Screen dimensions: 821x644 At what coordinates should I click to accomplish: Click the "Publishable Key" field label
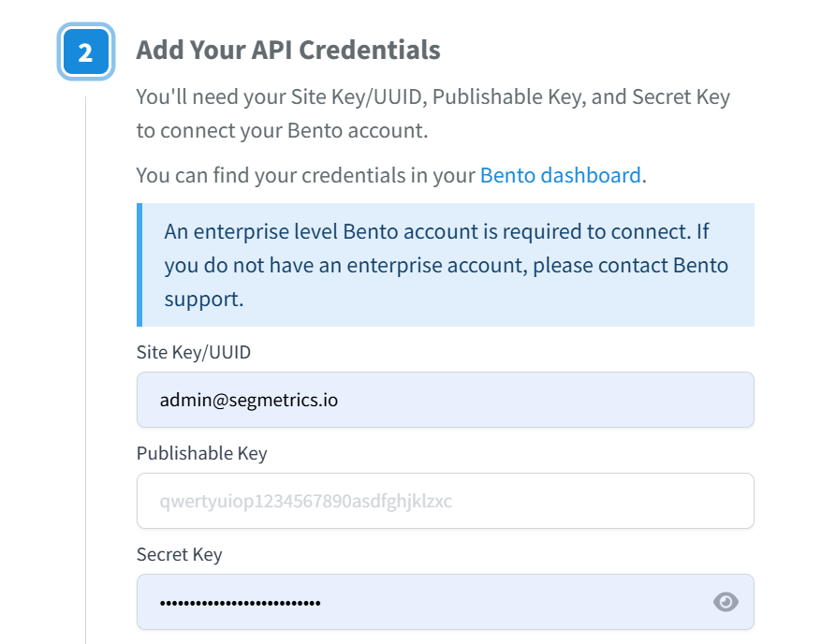(201, 454)
